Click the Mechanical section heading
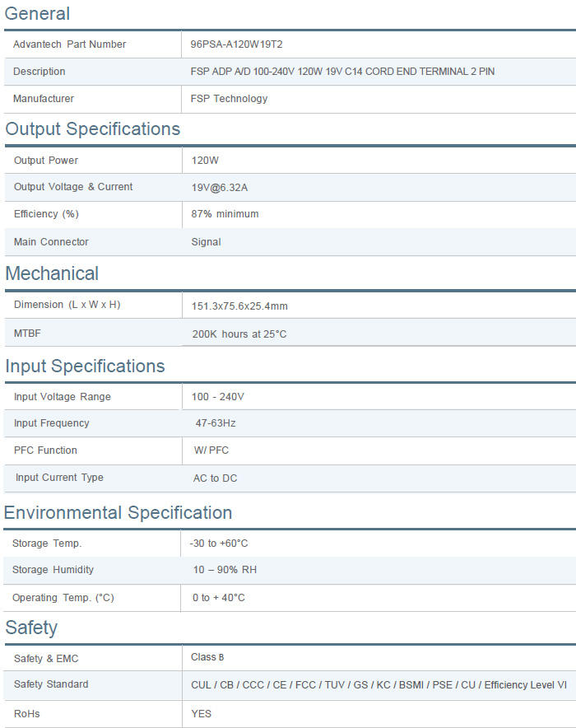 tap(52, 273)
